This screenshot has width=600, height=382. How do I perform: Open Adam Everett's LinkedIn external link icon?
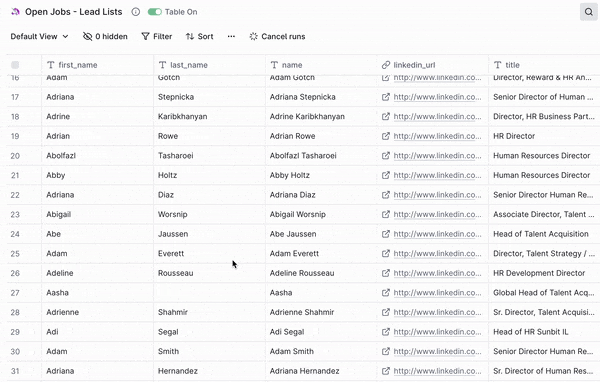(386, 253)
